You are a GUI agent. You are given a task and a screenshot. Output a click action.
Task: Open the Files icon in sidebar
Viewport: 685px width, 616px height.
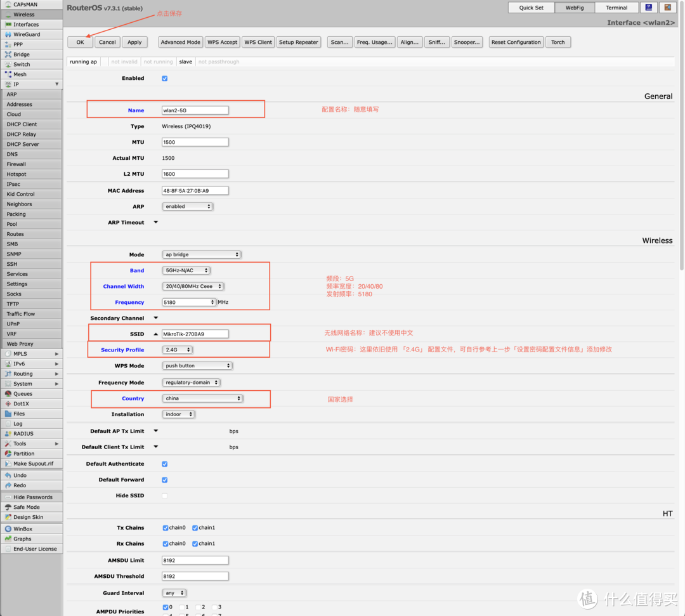point(8,414)
